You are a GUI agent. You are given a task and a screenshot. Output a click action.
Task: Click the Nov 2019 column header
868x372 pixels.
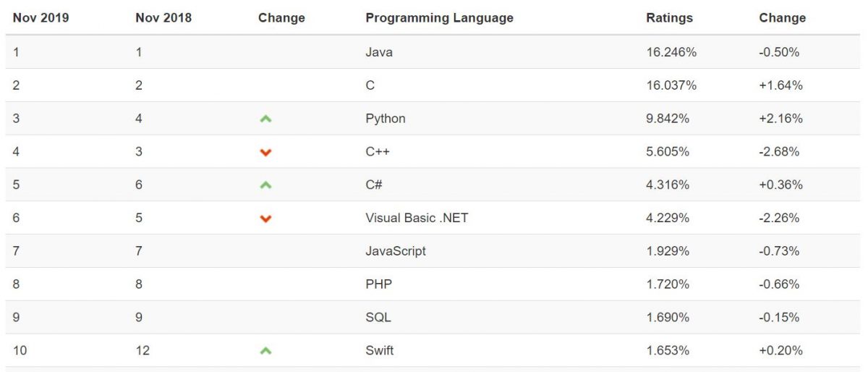(41, 18)
